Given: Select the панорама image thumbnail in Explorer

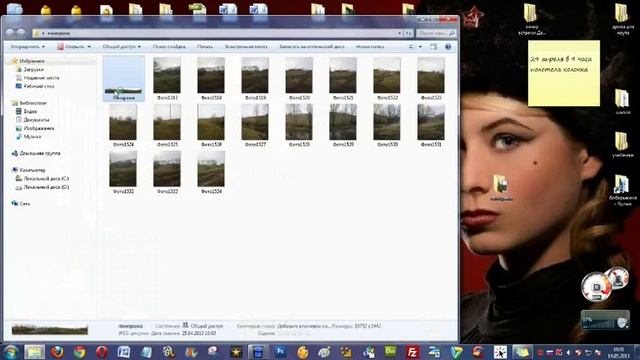Looking at the screenshot, I should 123,78.
